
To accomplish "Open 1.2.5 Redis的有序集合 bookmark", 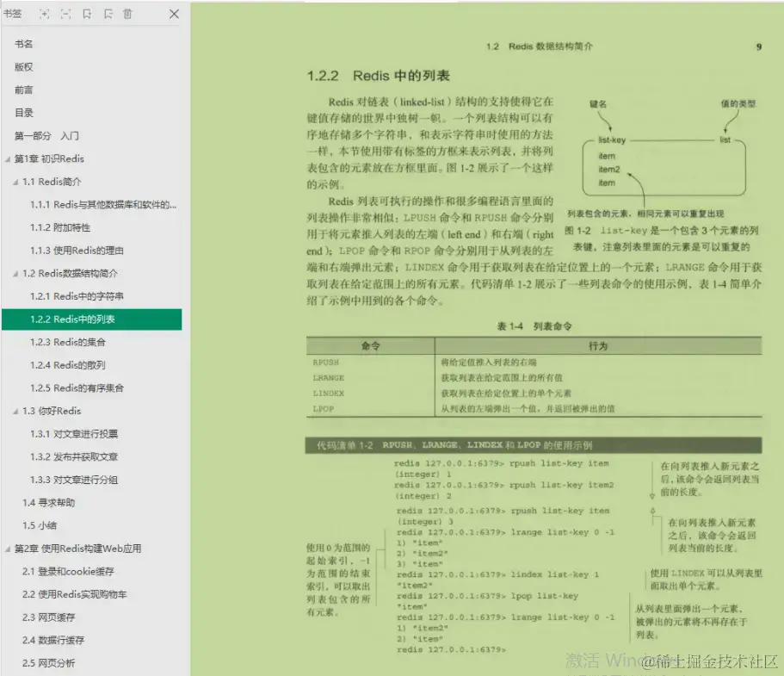I will [x=77, y=388].
